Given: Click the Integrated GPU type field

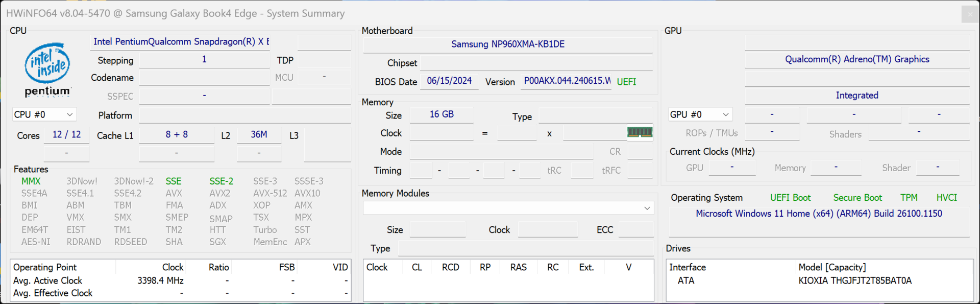Looking at the screenshot, I should [x=857, y=96].
